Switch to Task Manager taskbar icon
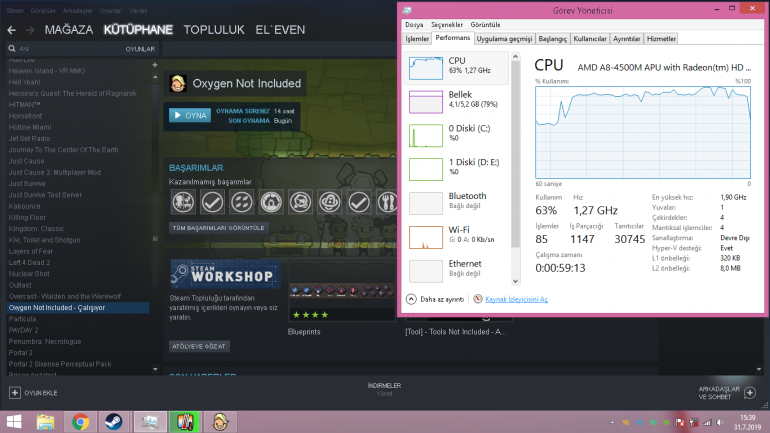This screenshot has width=770, height=433. coord(150,422)
